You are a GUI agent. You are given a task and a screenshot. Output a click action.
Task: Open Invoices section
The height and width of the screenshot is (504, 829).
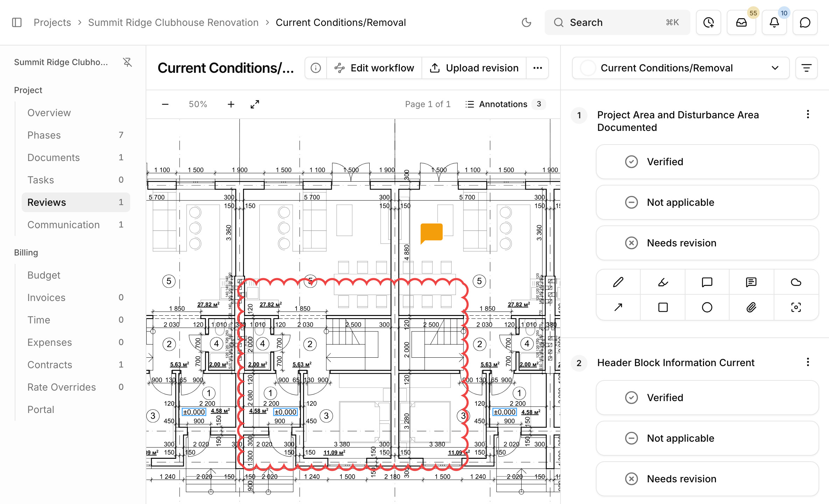click(x=76, y=297)
